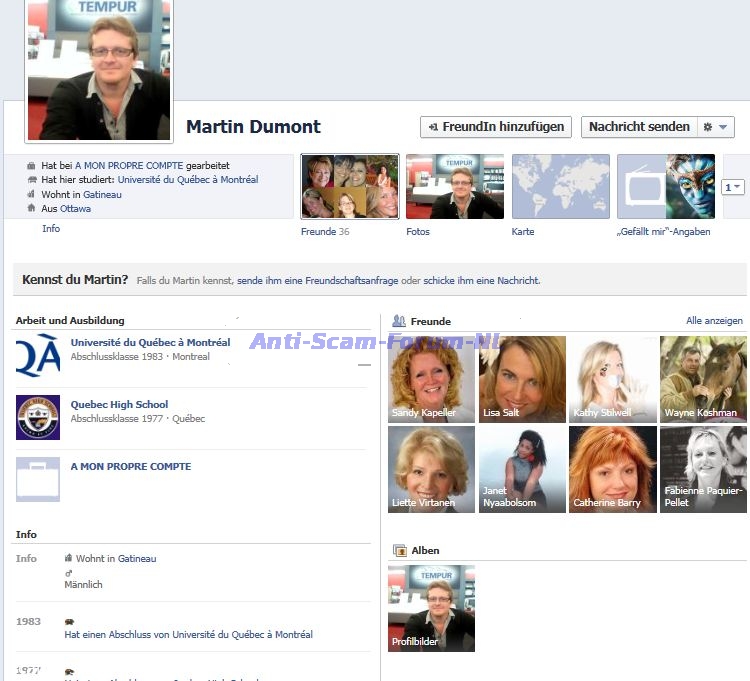
Task: Click the Freunde section header icon
Action: pos(399,321)
